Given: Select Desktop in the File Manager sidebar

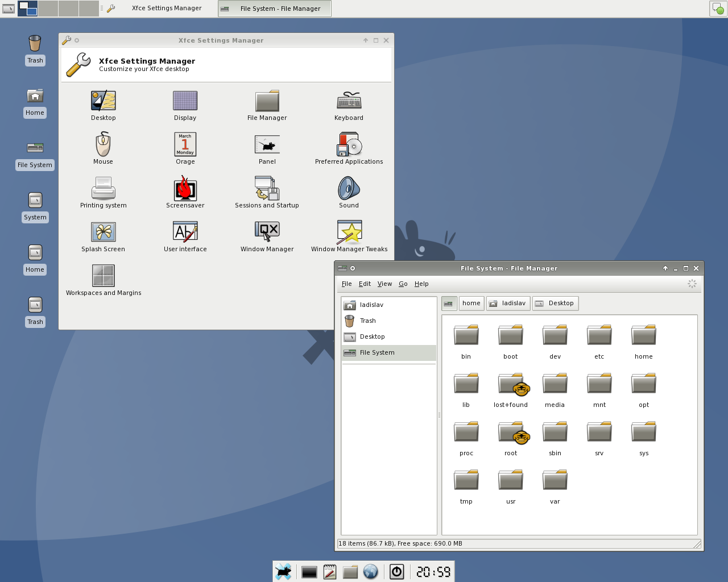Looking at the screenshot, I should pos(389,337).
